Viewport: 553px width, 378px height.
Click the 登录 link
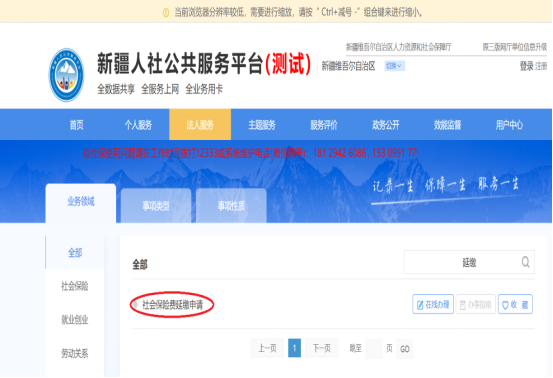(526, 66)
